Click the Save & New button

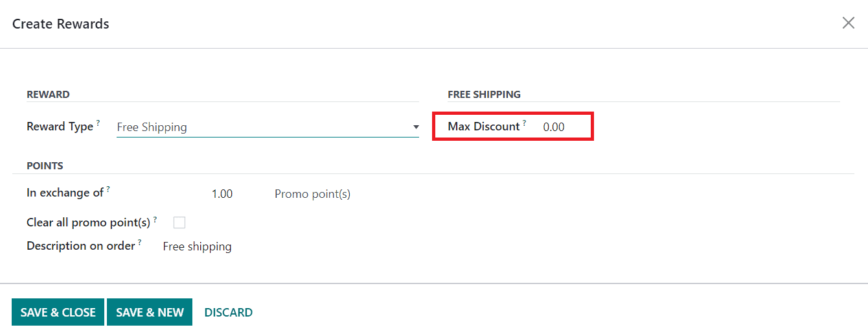point(150,312)
